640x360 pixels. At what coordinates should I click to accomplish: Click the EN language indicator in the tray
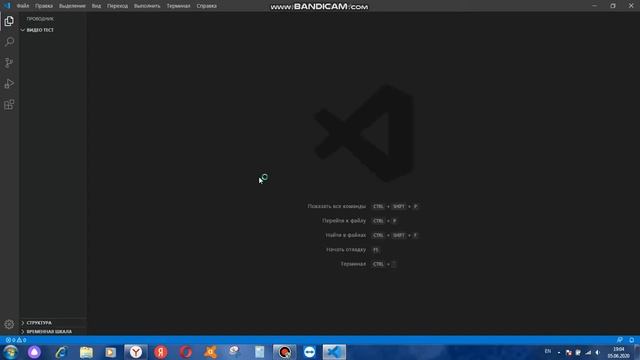point(548,351)
